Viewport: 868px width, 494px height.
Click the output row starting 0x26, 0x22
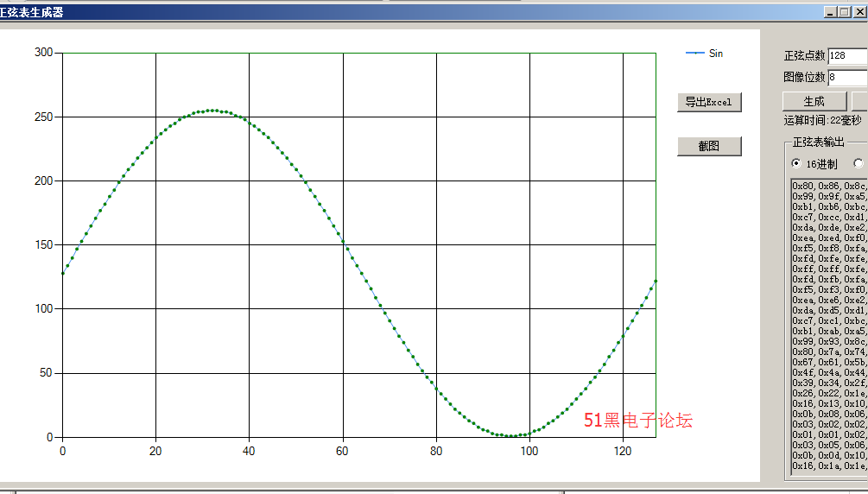pos(829,393)
